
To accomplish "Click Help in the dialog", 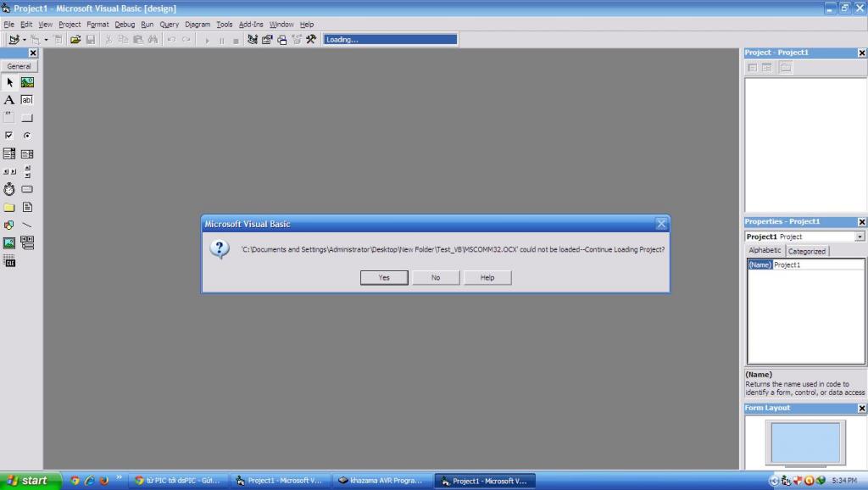I will point(487,277).
